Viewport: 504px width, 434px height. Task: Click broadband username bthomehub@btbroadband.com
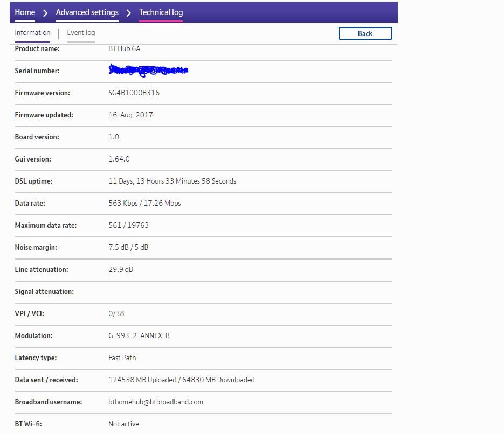click(156, 402)
